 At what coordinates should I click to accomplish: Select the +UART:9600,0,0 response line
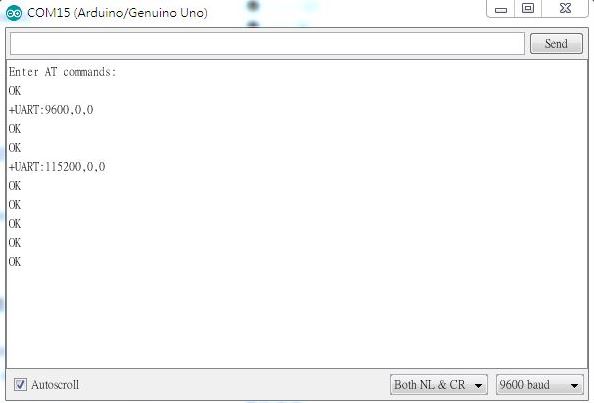(51, 110)
